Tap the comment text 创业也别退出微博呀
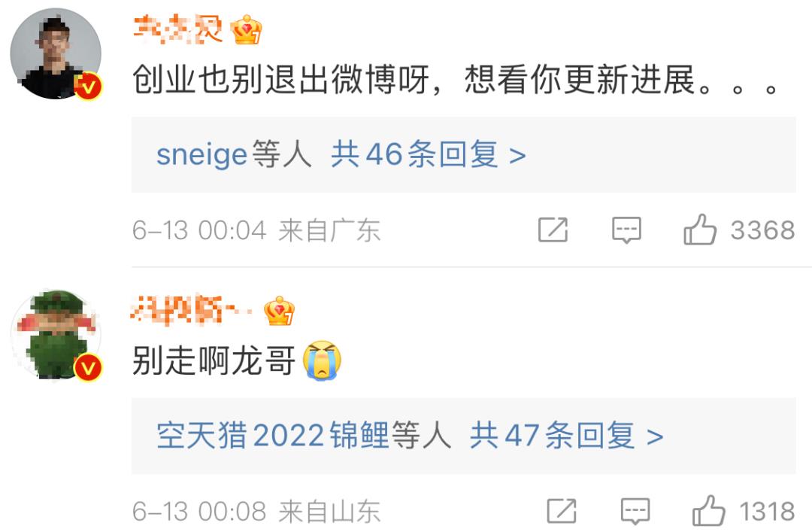Viewport: 812px width, 532px height. point(280,80)
